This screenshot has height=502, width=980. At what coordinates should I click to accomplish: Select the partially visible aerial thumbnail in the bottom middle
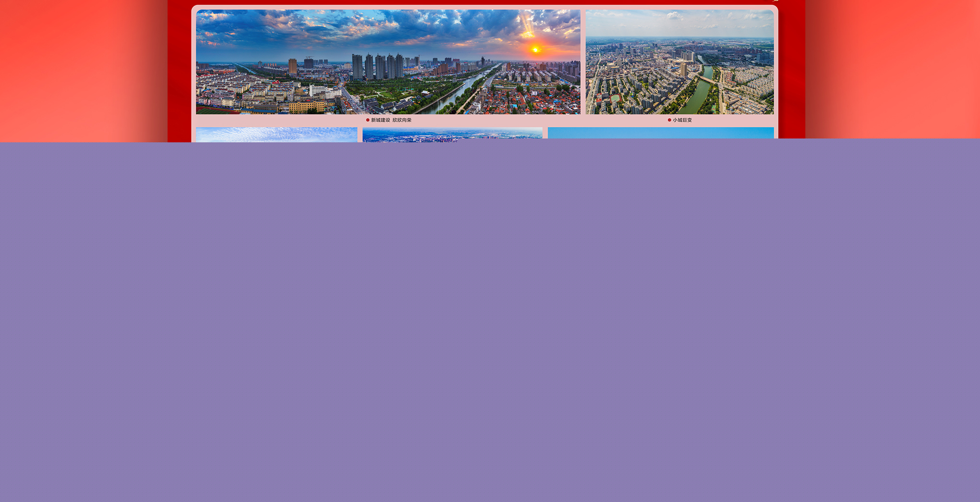coord(452,134)
